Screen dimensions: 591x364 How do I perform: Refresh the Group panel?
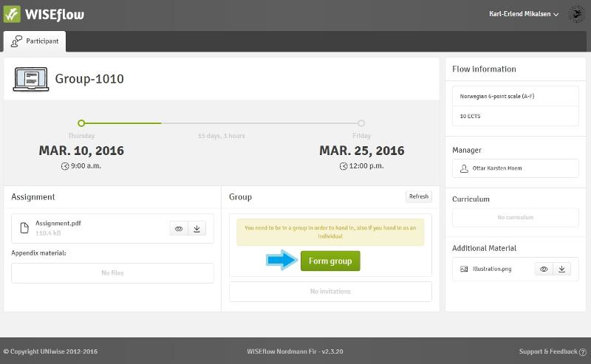tap(418, 196)
